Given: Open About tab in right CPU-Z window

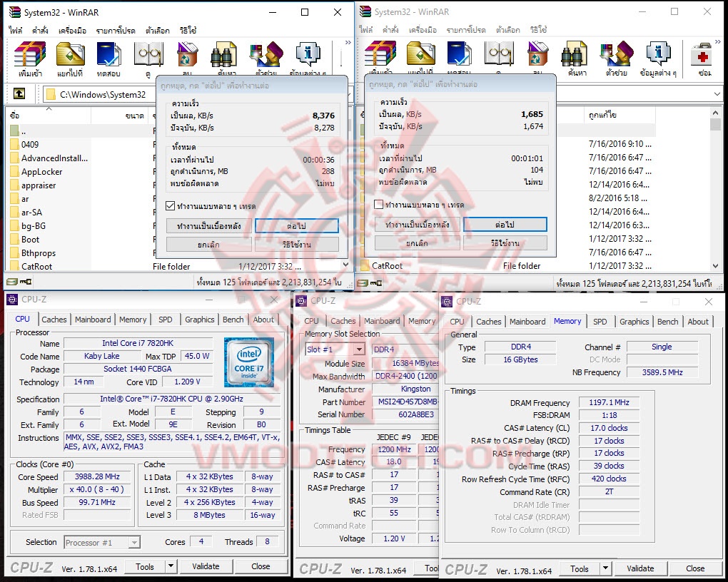Looking at the screenshot, I should pos(698,322).
